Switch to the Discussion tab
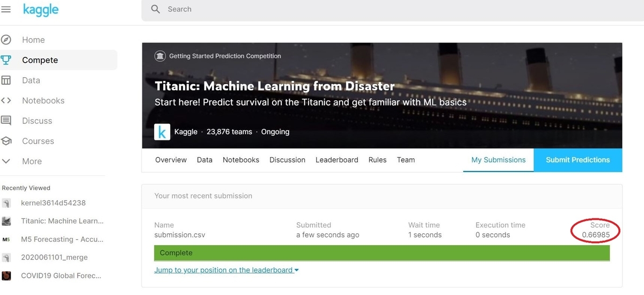Screen dimensions: 644x295 tap(287, 160)
